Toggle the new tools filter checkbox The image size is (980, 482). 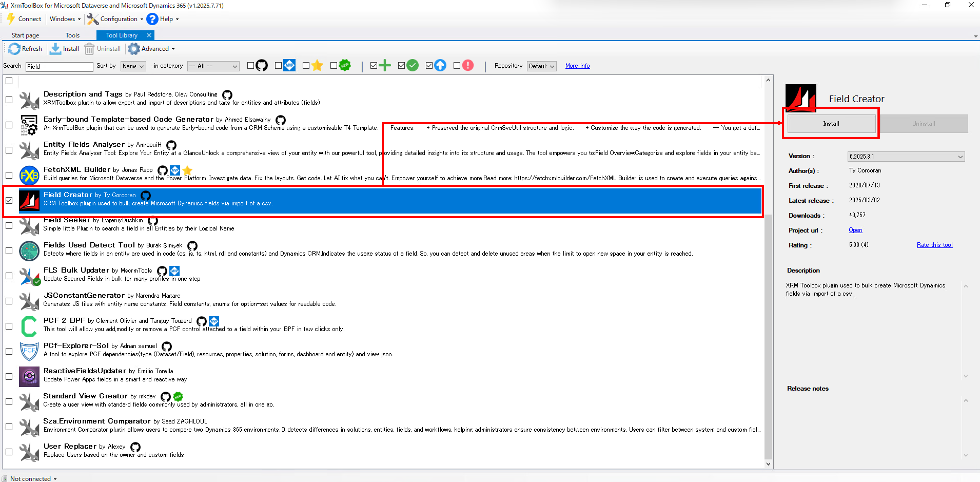pyautogui.click(x=334, y=66)
